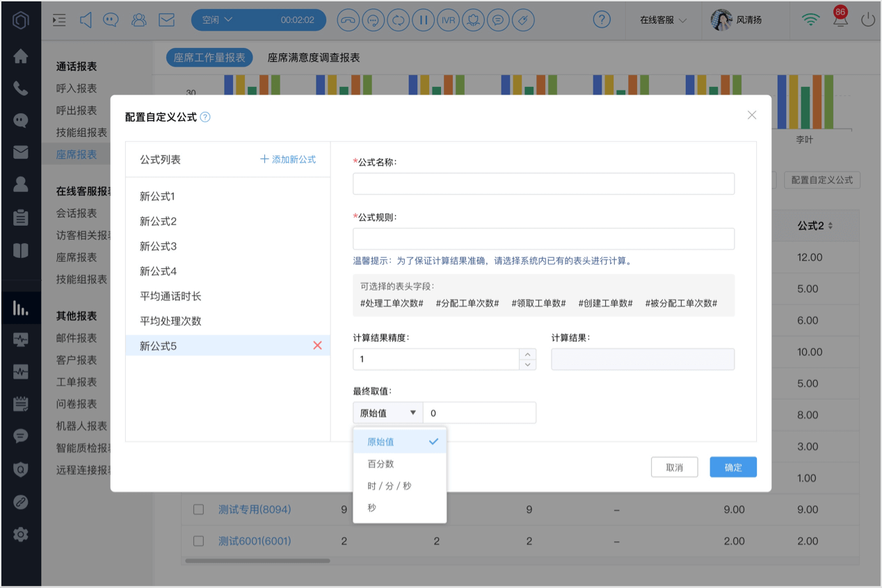The width and height of the screenshot is (882, 588).
Task: Select 新公式1 in formula list
Action: click(x=227, y=197)
